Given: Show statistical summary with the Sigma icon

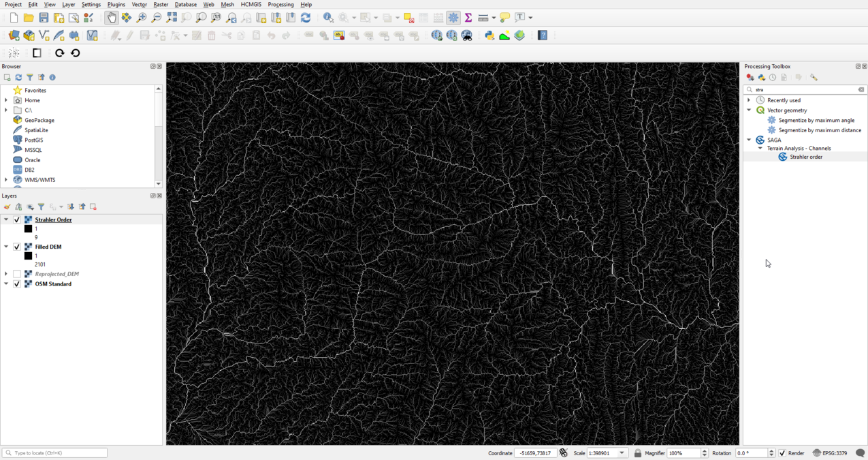Looking at the screenshot, I should (469, 18).
